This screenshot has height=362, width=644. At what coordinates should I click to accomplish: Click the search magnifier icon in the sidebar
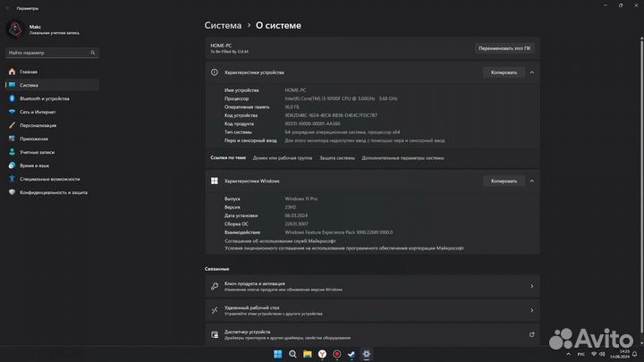pyautogui.click(x=93, y=53)
